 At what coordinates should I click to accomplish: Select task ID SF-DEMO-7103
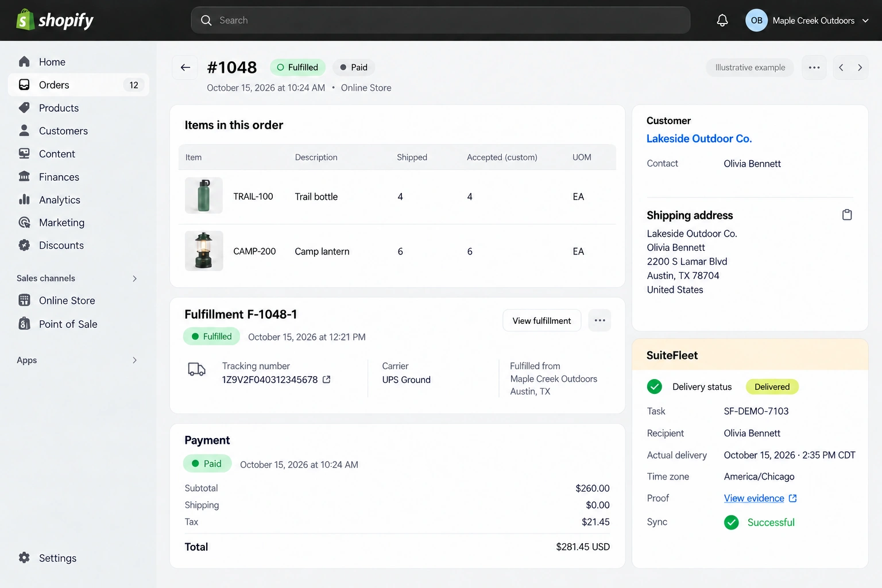point(756,411)
